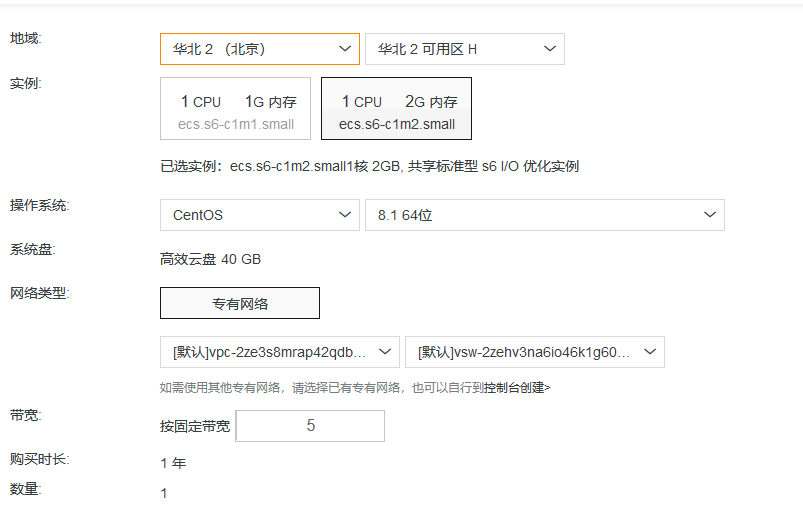Viewport: 803px width, 513px height.
Task: Click the chevron arrow in region dropdown
Action: (345, 49)
